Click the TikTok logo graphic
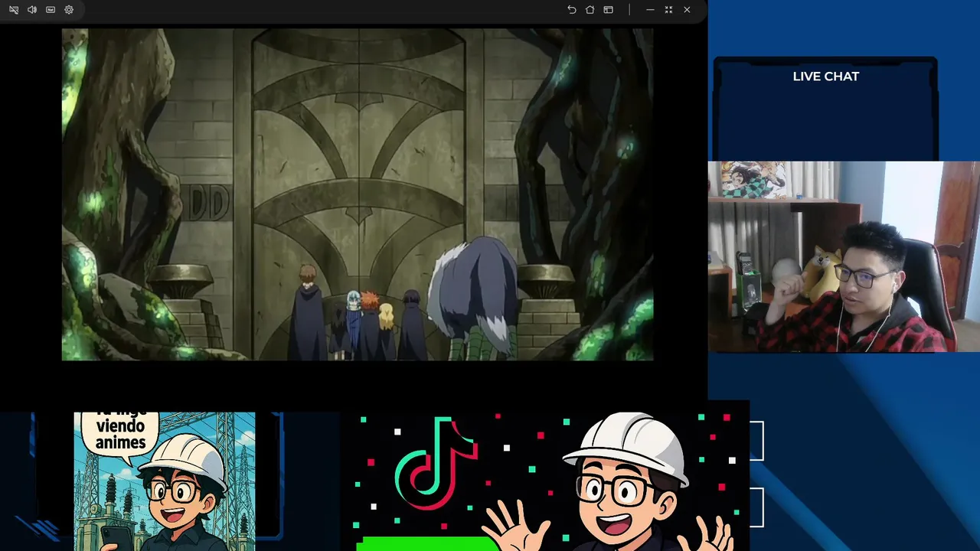Viewport: 980px width, 551px height. [x=436, y=462]
